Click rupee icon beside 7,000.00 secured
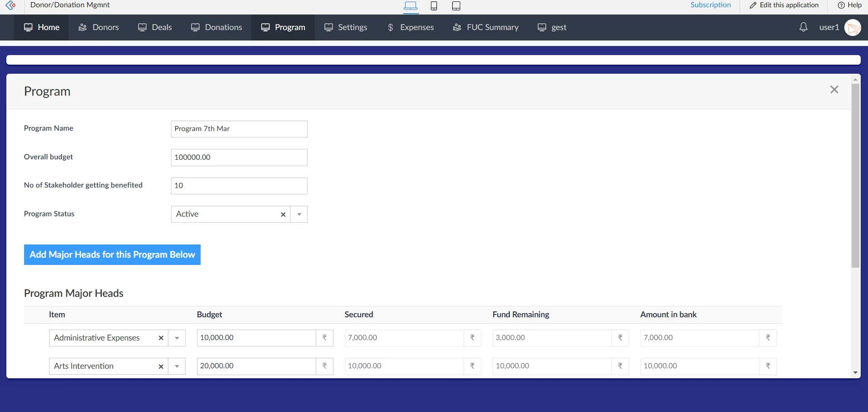Screen dimensions: 868x412 tap(473, 338)
